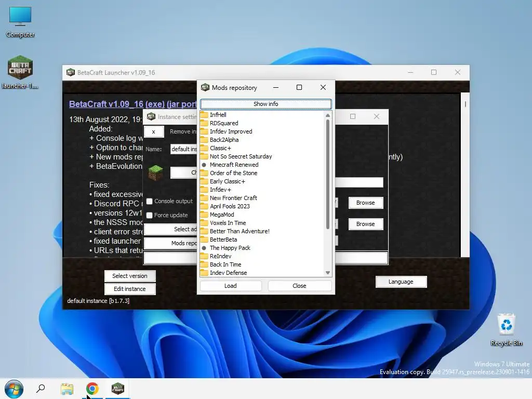Select Not So Seecret Saturday entry
The height and width of the screenshot is (399, 532).
pyautogui.click(x=236, y=156)
